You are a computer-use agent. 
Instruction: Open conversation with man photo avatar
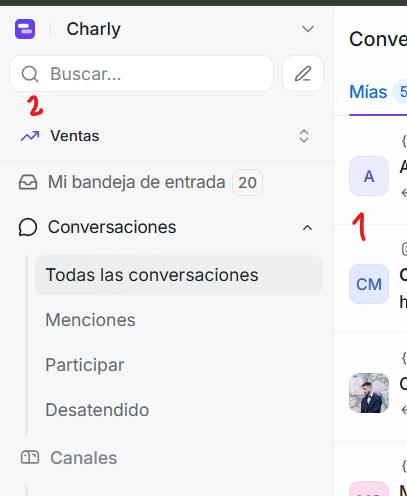click(x=369, y=393)
